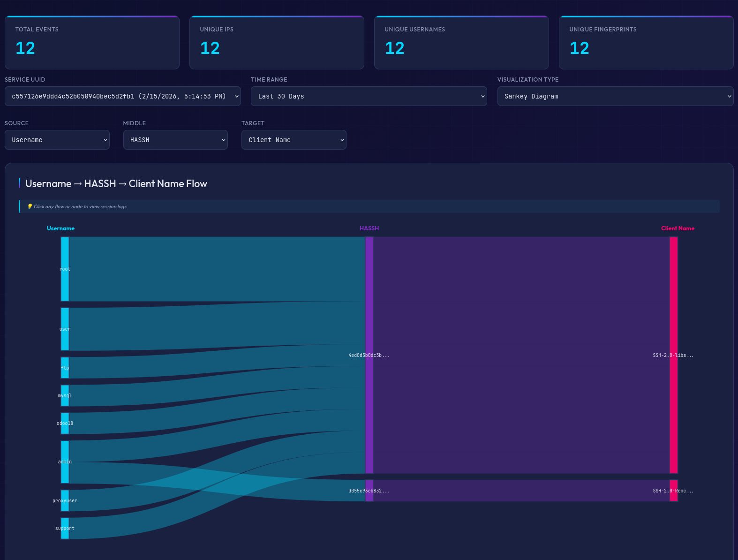Open the Service UUID dropdown
The height and width of the screenshot is (560, 738).
tap(123, 96)
